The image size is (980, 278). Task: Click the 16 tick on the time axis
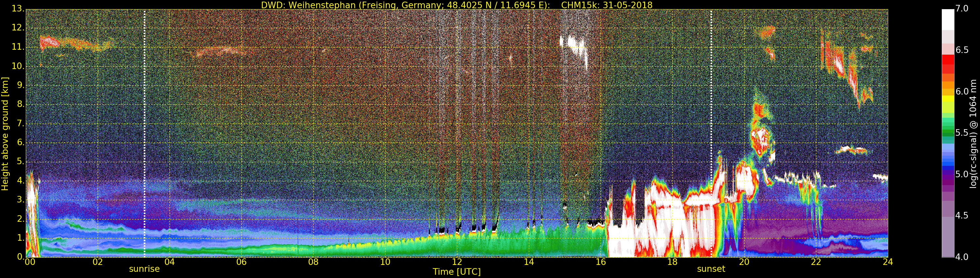(x=601, y=262)
